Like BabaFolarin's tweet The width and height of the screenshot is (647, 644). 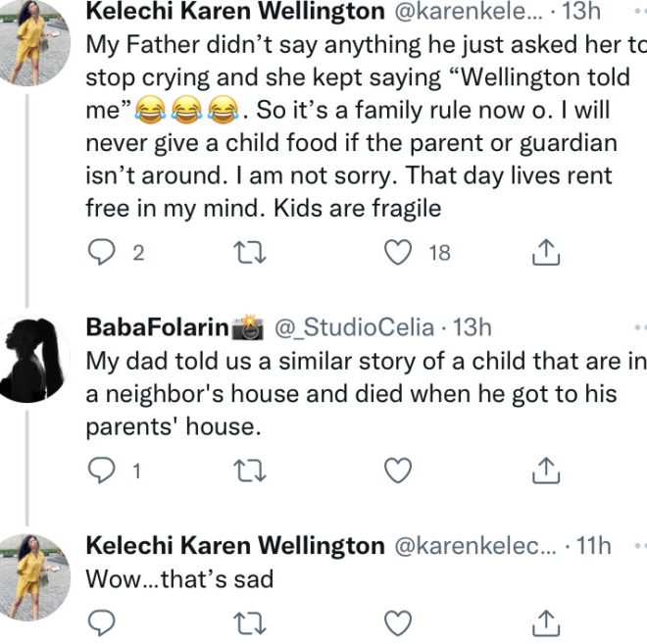(x=397, y=471)
